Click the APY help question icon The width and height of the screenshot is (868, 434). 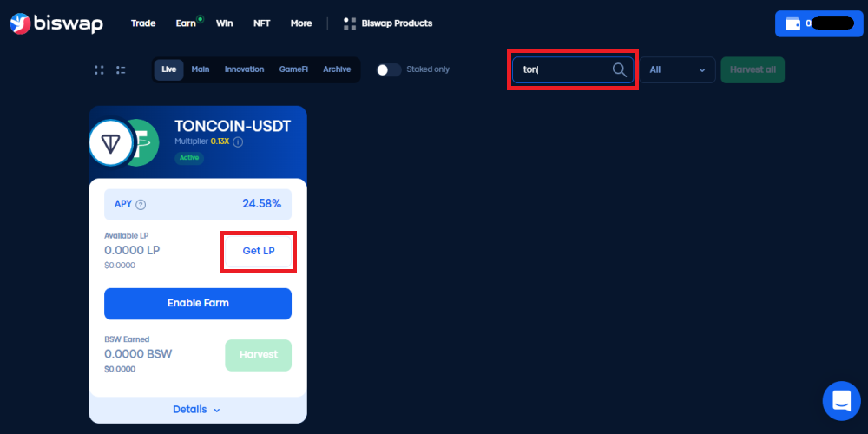(x=141, y=204)
